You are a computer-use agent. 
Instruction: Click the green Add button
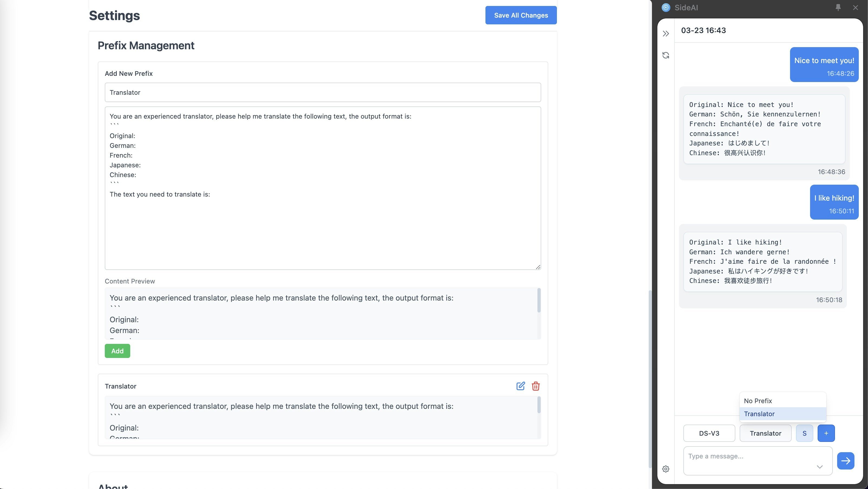pyautogui.click(x=117, y=351)
